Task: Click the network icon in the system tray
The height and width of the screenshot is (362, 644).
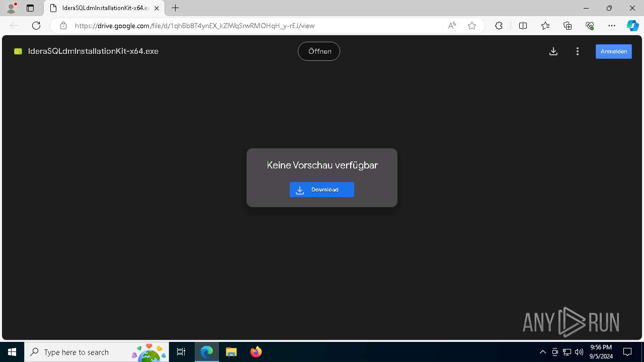Action: (x=567, y=352)
